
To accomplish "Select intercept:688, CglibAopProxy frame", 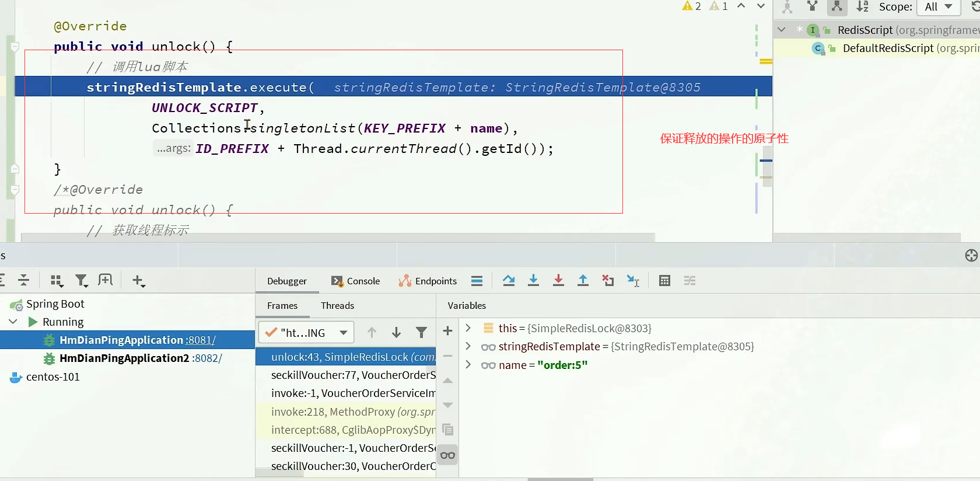I will (346, 430).
